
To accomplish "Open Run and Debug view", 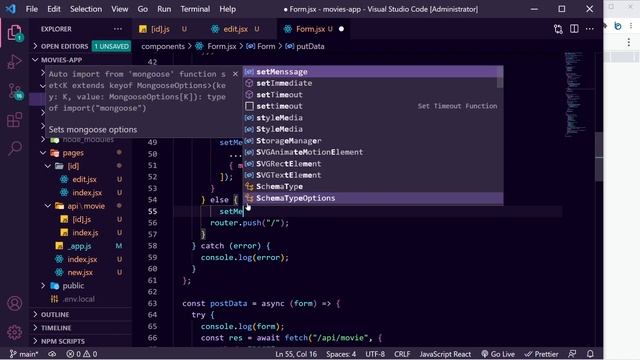I will [x=14, y=62].
